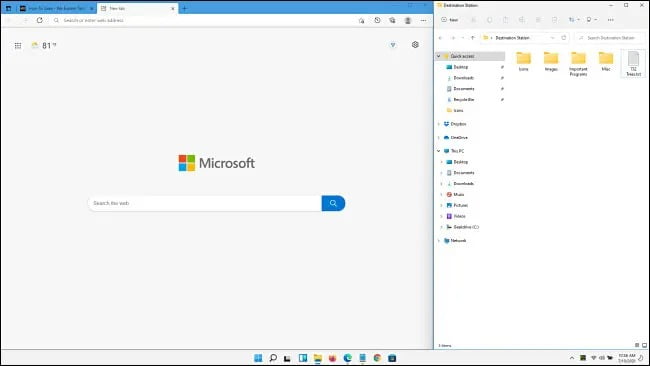Select Downloads under Quick access
This screenshot has width=650, height=366.
pos(463,78)
